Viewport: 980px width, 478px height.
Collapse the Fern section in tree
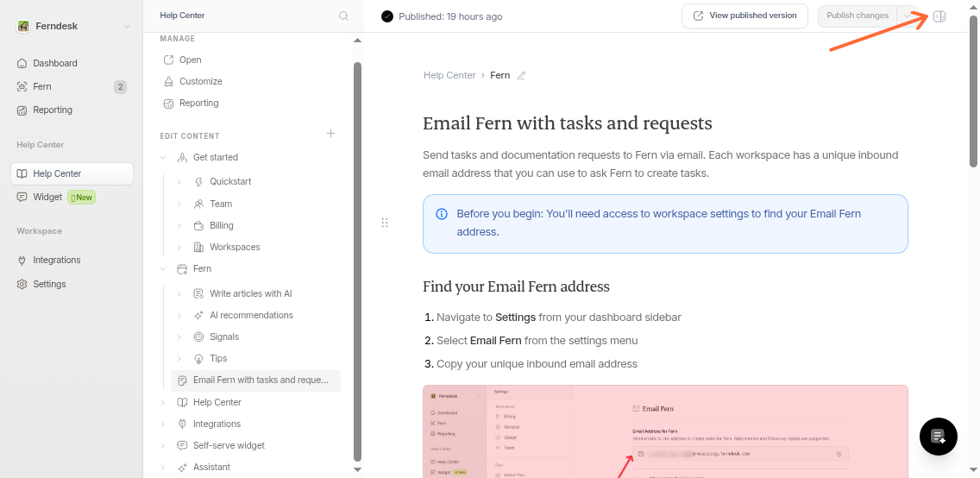[163, 268]
